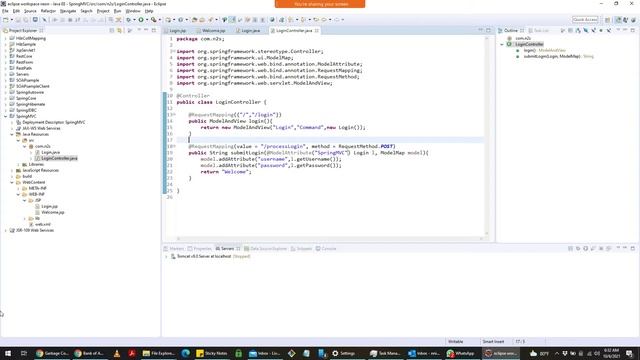Select the SpringHibernate project
Viewport: 640px width, 360px height.
coord(30,104)
